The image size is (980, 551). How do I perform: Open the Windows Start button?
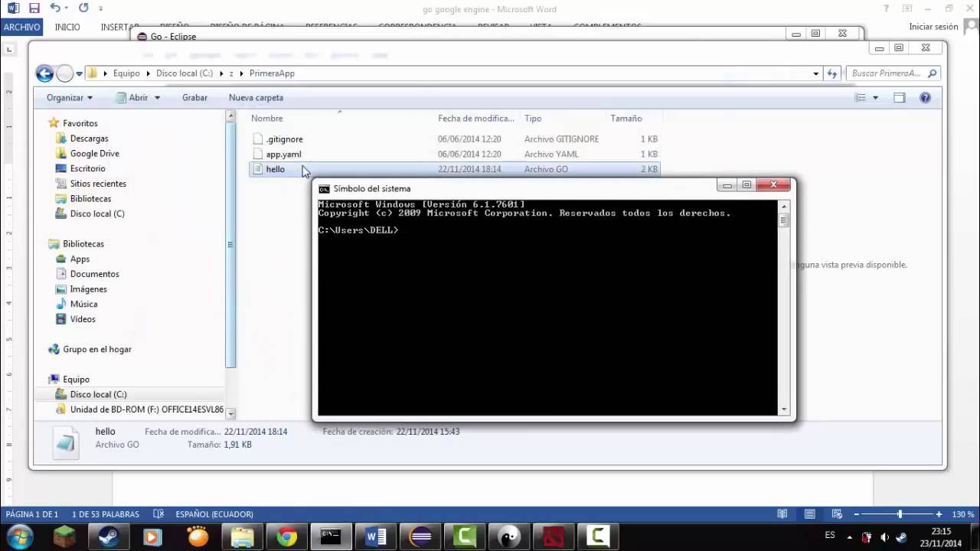tap(20, 536)
